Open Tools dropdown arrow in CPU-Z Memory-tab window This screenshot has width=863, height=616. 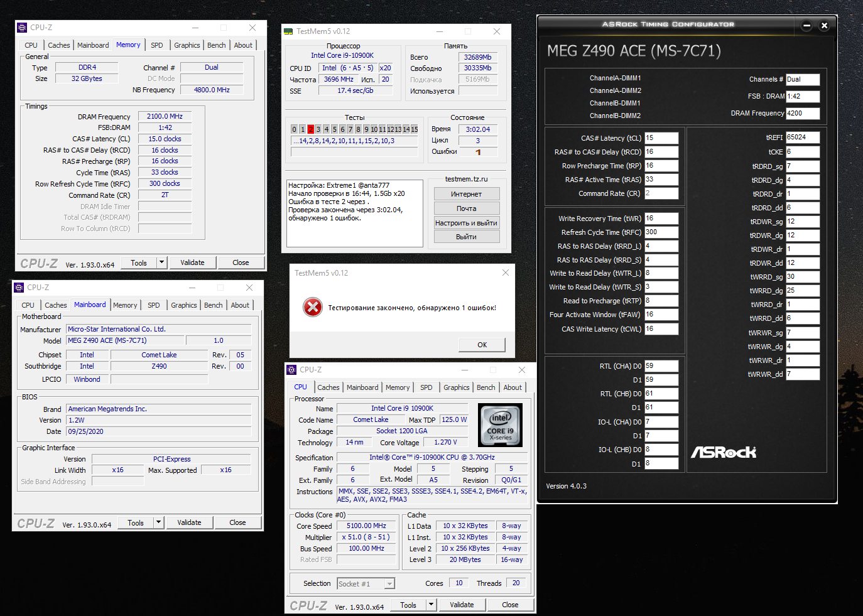coord(162,262)
